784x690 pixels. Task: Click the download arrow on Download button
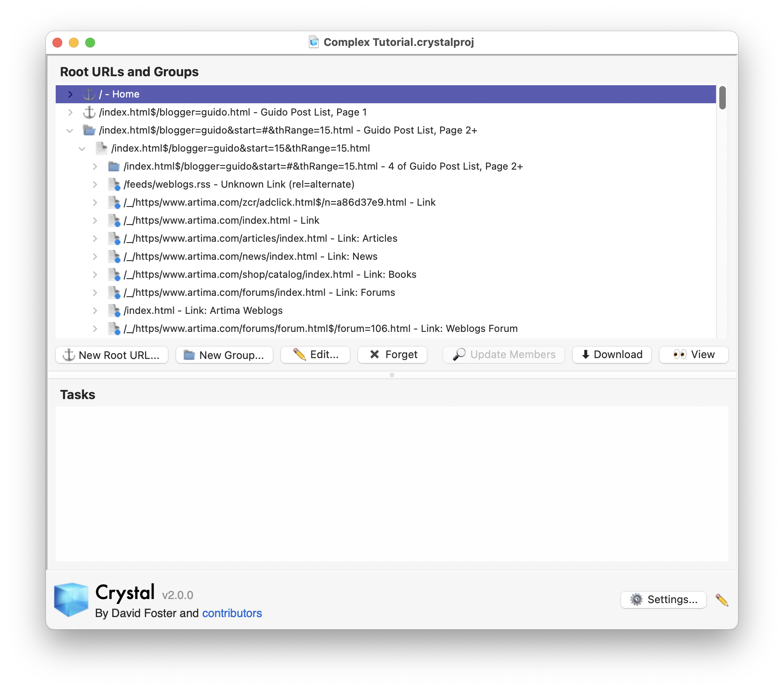tap(585, 354)
